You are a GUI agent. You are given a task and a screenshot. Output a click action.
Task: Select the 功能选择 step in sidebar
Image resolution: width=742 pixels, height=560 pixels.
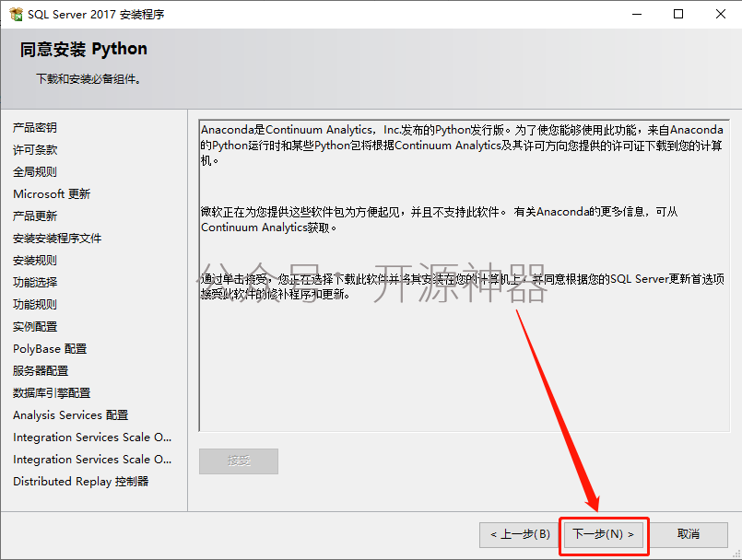(35, 283)
